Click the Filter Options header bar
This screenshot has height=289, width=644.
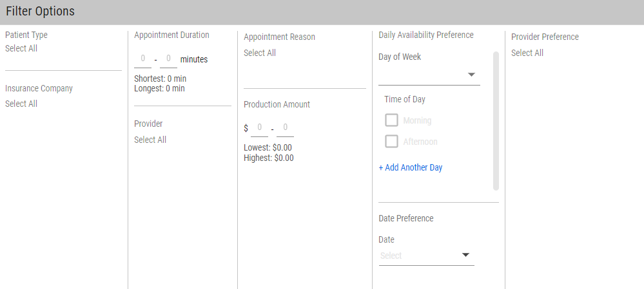coord(322,12)
